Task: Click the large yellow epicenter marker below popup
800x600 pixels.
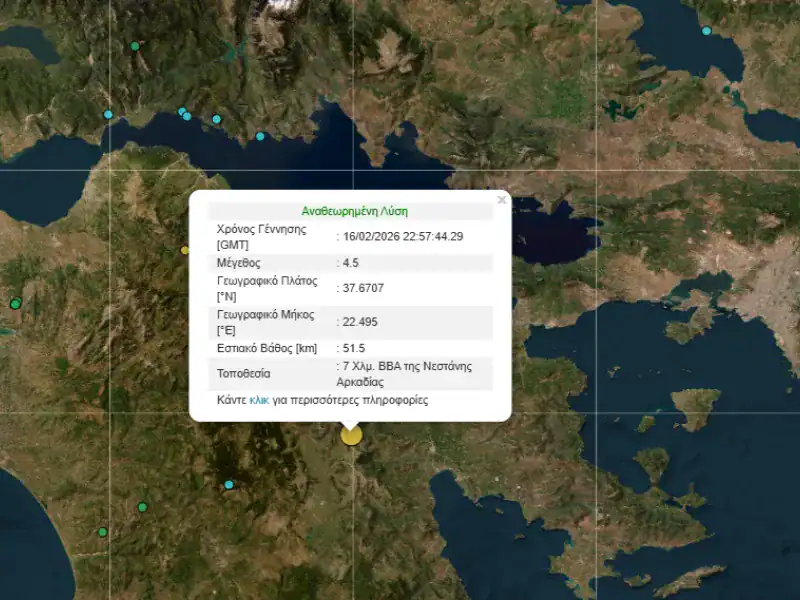Action: pyautogui.click(x=351, y=434)
